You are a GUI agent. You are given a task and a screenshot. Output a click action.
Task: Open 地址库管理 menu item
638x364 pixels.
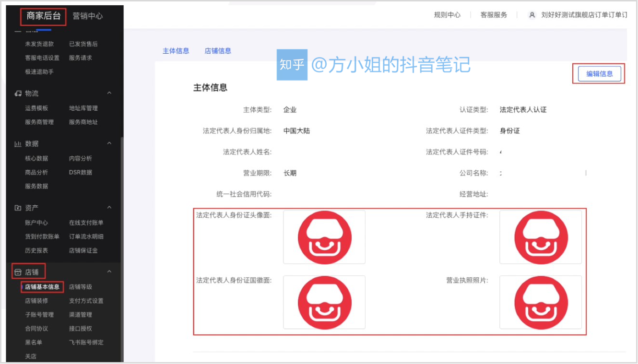point(83,108)
